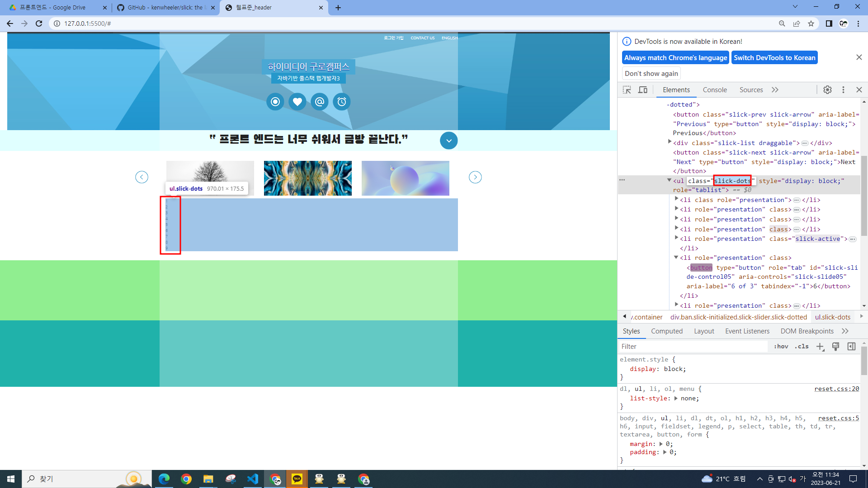Open the Computed styles tab
The width and height of the screenshot is (868, 488).
coord(666,331)
